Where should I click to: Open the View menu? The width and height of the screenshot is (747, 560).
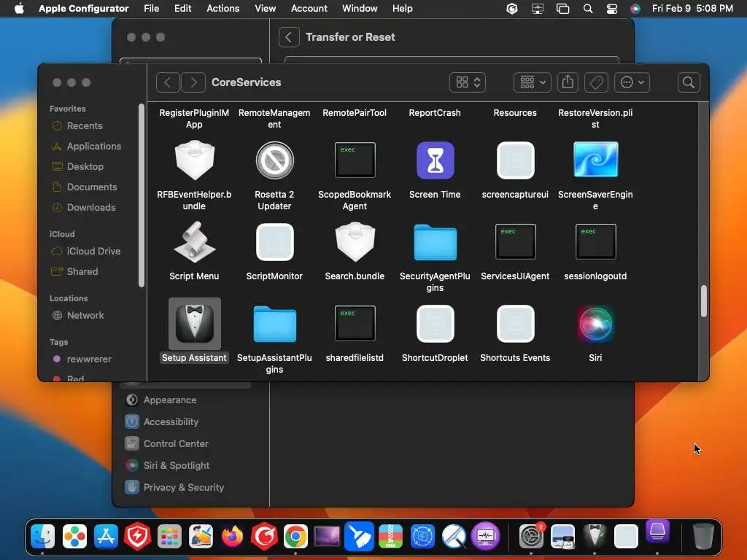click(266, 9)
